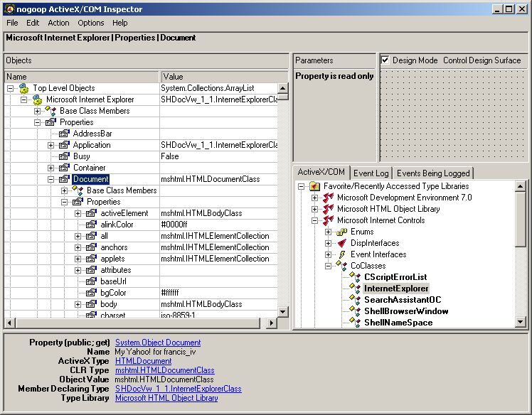The image size is (532, 415).
Task: Click the CoClasses node icon
Action: (x=341, y=265)
